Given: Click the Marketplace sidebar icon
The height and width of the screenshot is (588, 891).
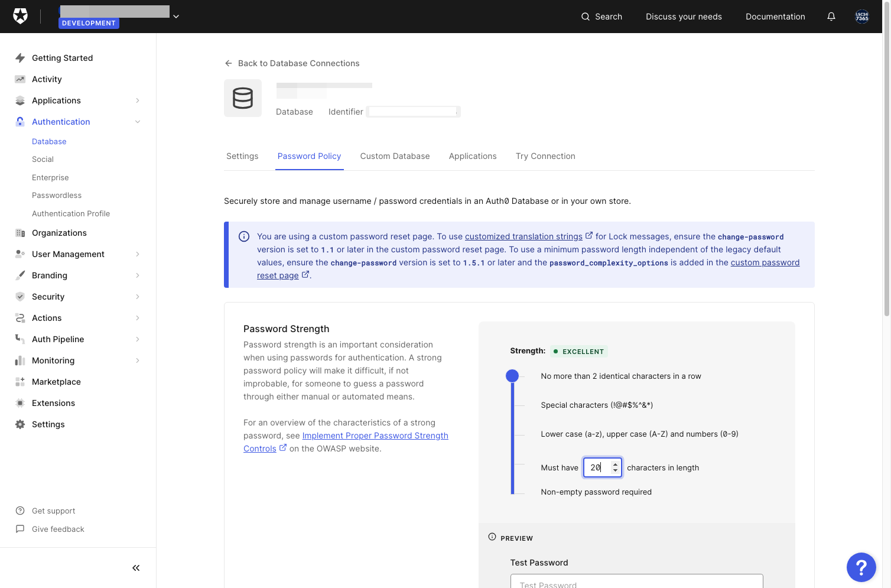Looking at the screenshot, I should (20, 382).
